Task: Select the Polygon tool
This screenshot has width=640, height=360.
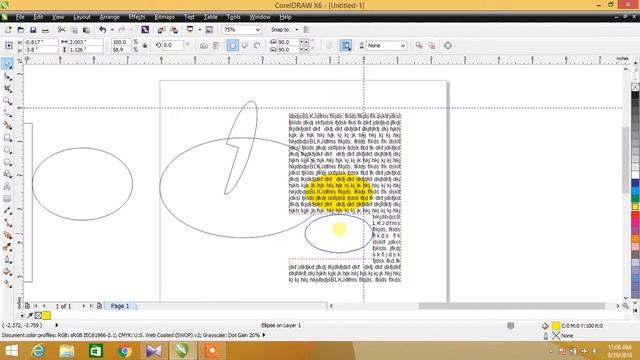Action: coord(7,162)
